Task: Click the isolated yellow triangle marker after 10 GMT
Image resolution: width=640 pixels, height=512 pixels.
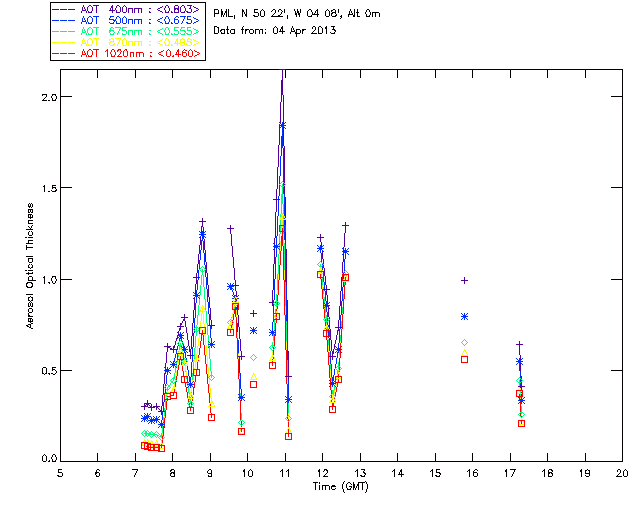Action: (253, 376)
